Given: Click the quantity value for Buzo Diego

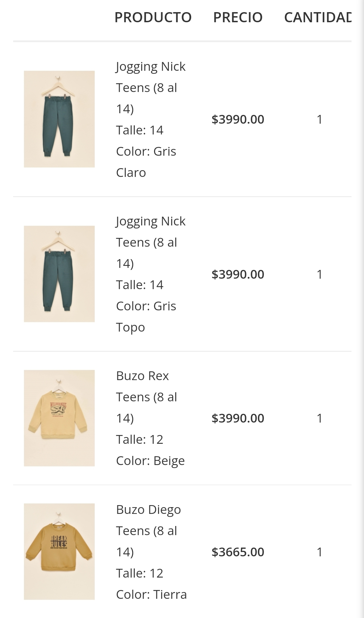Looking at the screenshot, I should coord(320,552).
